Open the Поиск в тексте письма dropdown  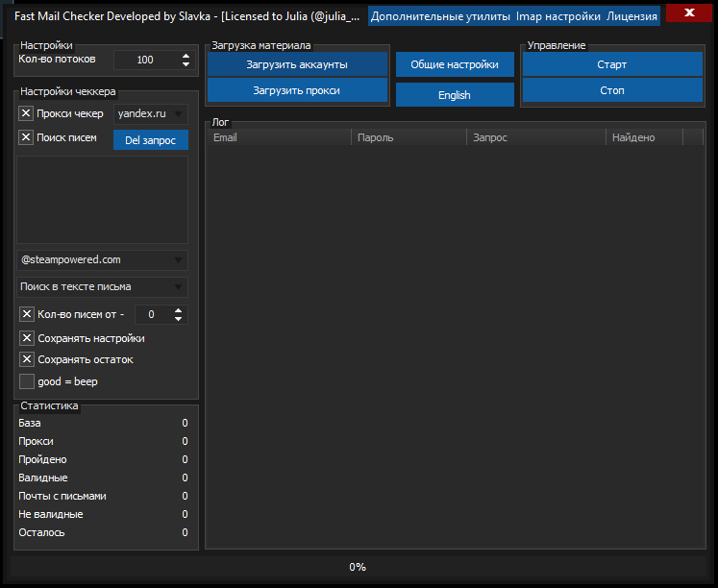pos(104,286)
